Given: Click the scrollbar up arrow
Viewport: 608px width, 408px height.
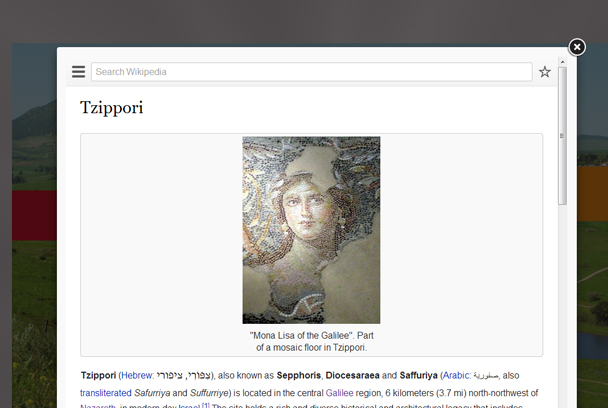Looking at the screenshot, I should 562,62.
